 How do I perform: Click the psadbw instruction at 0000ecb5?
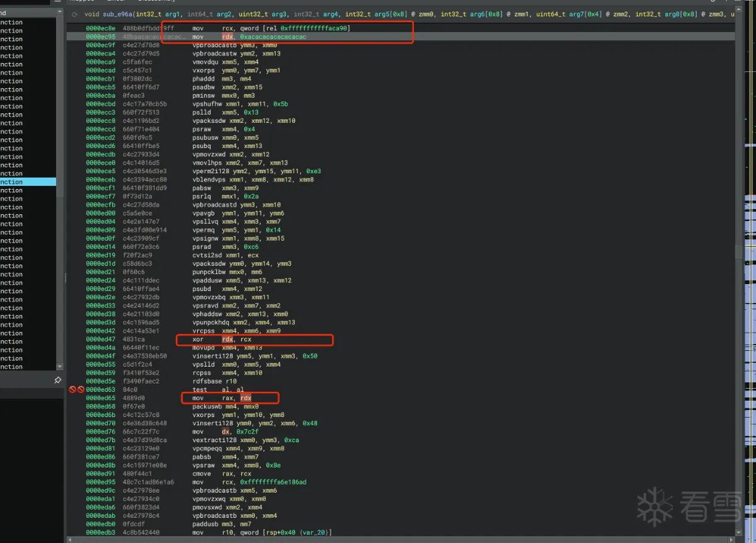point(227,88)
